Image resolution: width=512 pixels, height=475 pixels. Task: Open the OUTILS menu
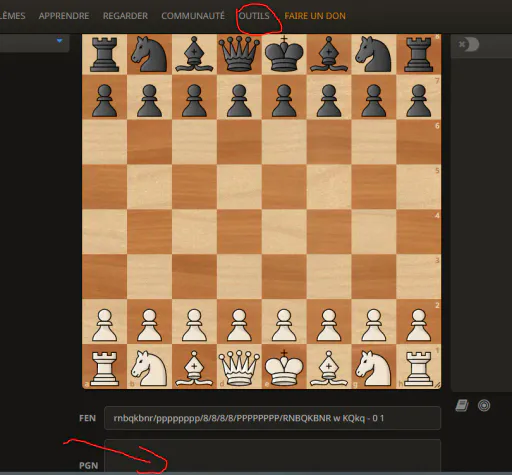[254, 16]
